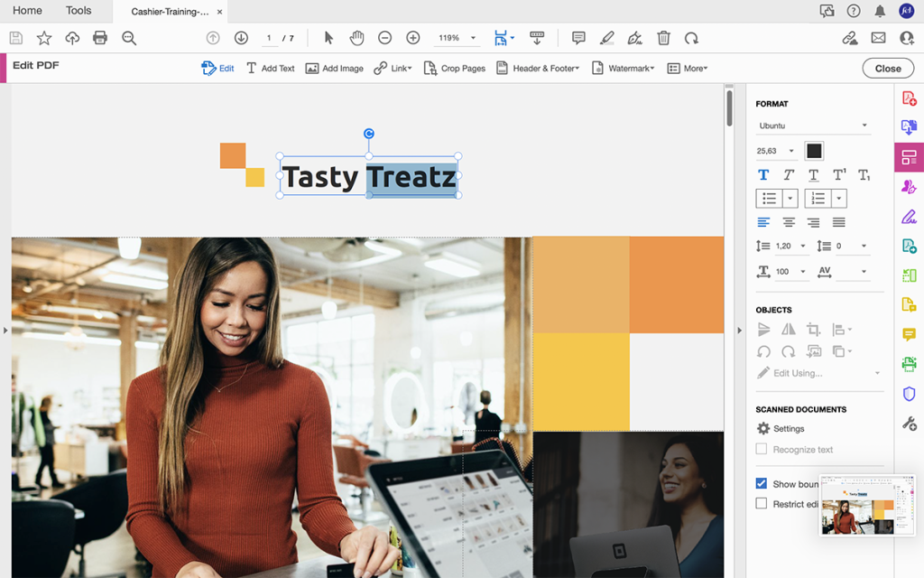Open the Add Comment speech bubble tool
The height and width of the screenshot is (578, 924).
(578, 38)
